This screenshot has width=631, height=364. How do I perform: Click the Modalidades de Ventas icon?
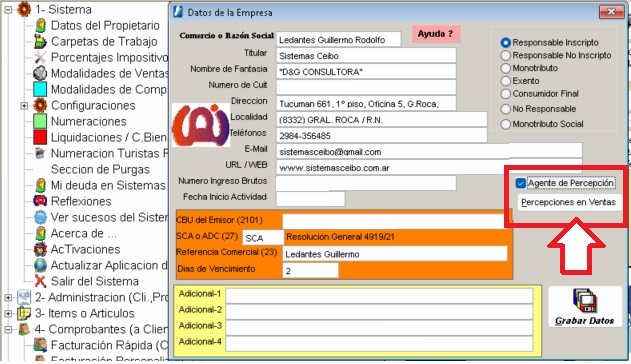[x=40, y=73]
